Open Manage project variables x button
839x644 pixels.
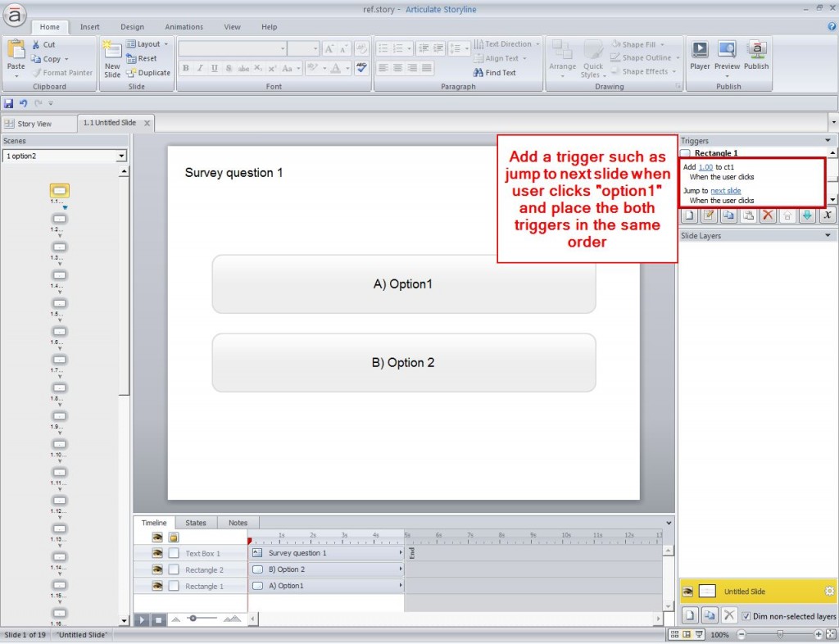tap(828, 215)
